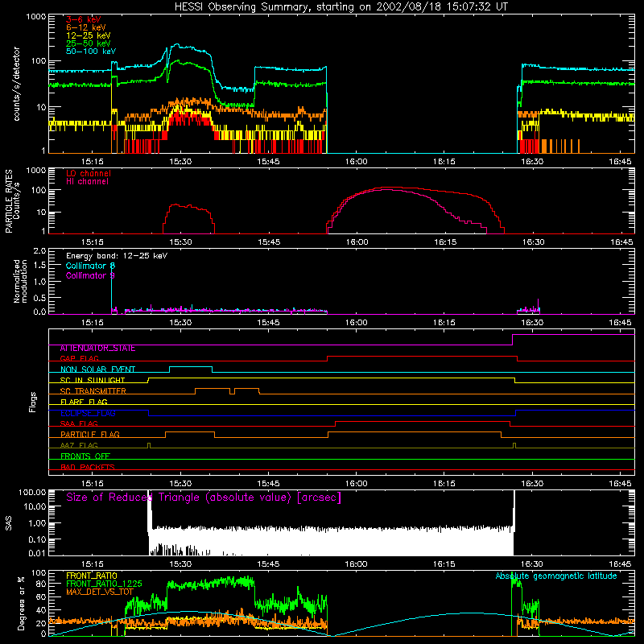
Task: Click the HESSI Observing Summary plot title
Action: (x=341, y=7)
